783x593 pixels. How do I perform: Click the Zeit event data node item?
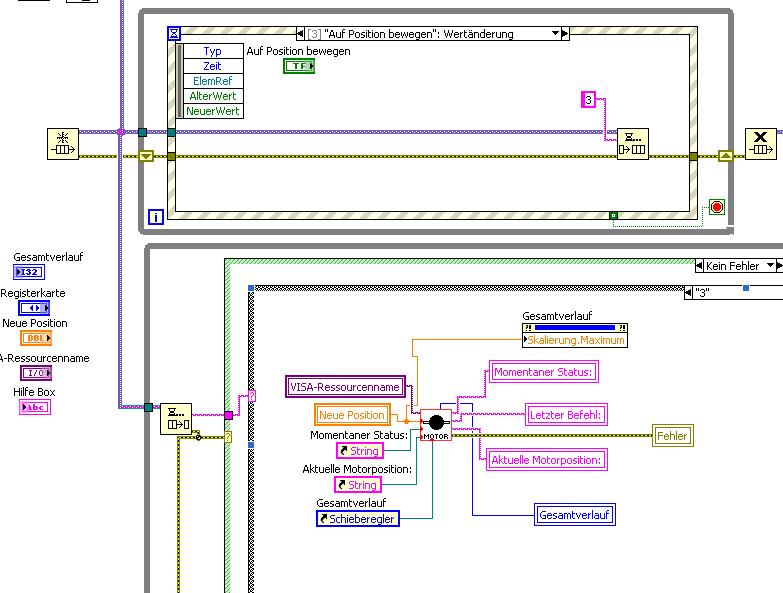(213, 66)
